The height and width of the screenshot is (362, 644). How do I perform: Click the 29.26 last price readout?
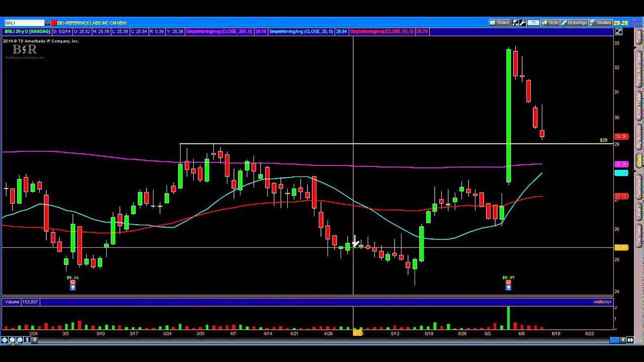pos(620,23)
